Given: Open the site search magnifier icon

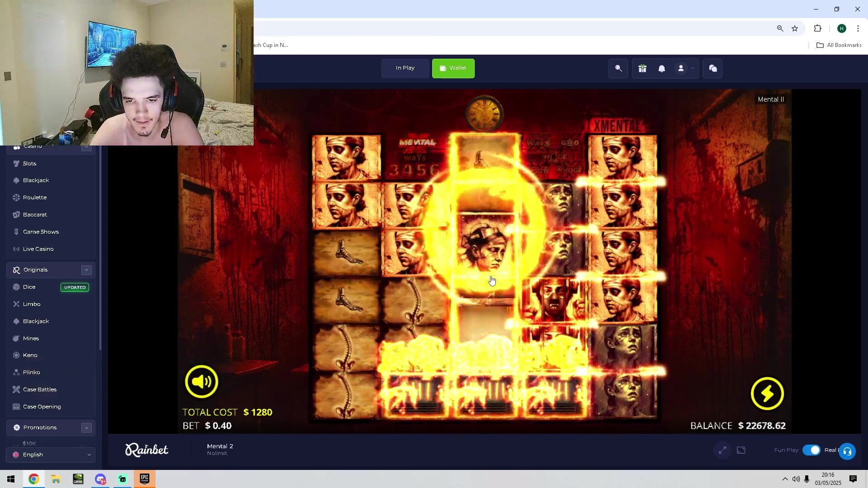Looking at the screenshot, I should 618,68.
